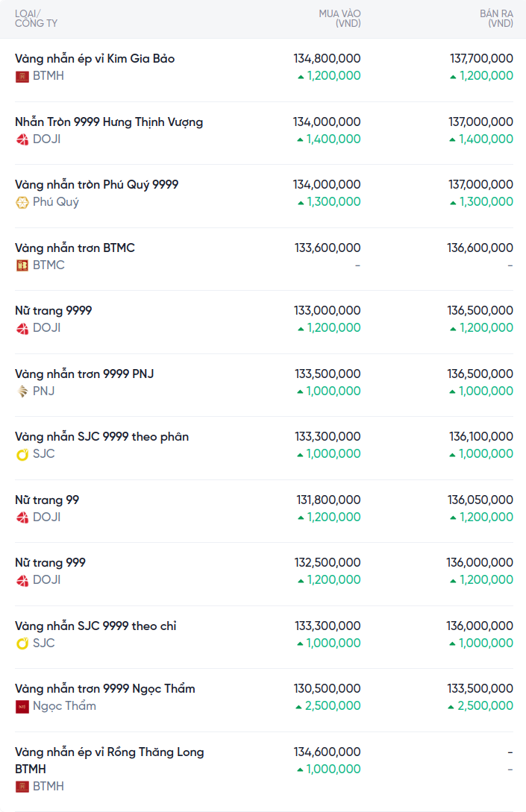Click the PNJ company logo
Screen dimensions: 526x812
22,391
